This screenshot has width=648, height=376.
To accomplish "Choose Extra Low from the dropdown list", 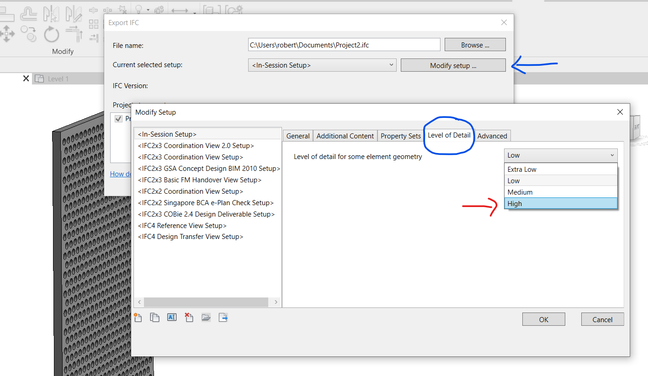I will coord(561,169).
